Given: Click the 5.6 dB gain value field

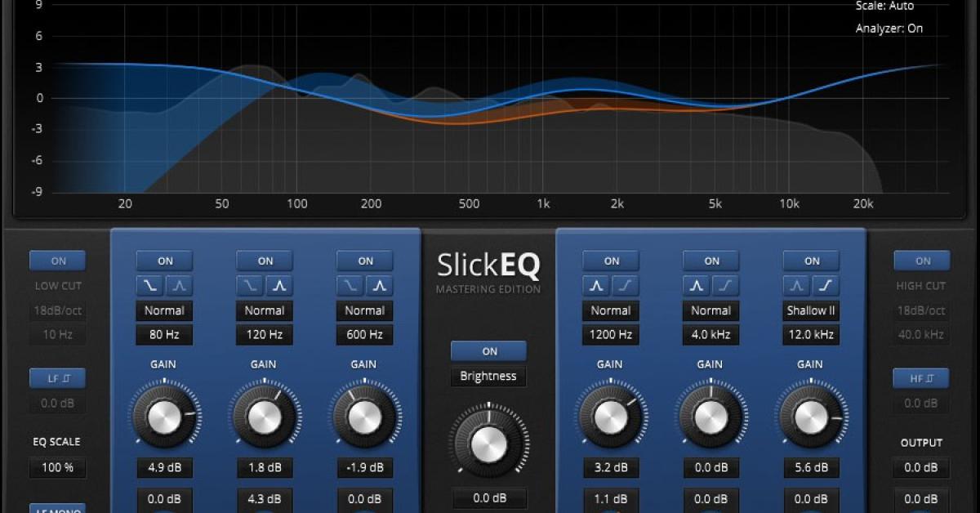Looking at the screenshot, I should pos(813,468).
